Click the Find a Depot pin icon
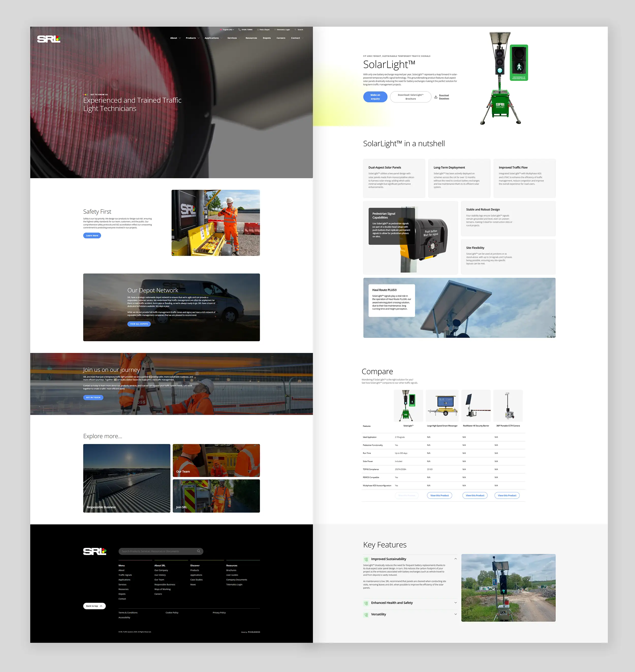The height and width of the screenshot is (672, 635). pyautogui.click(x=258, y=30)
